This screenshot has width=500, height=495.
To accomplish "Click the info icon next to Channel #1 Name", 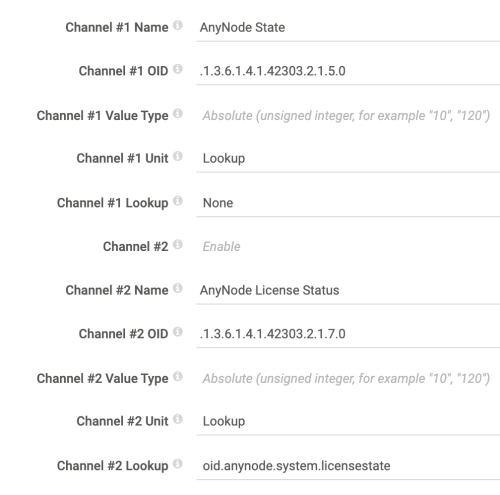I will [x=178, y=25].
